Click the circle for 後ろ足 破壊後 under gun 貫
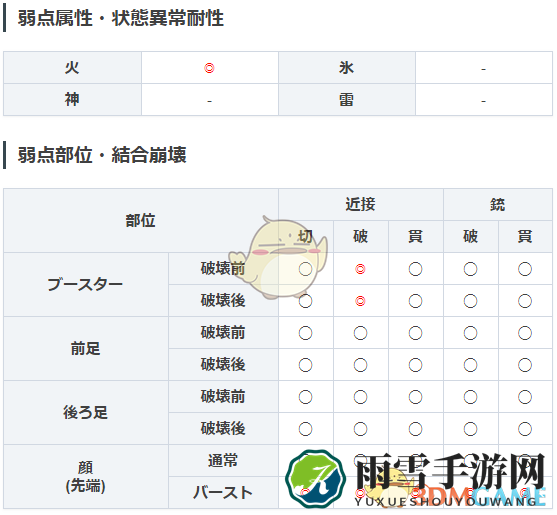The width and height of the screenshot is (557, 515). tap(525, 429)
